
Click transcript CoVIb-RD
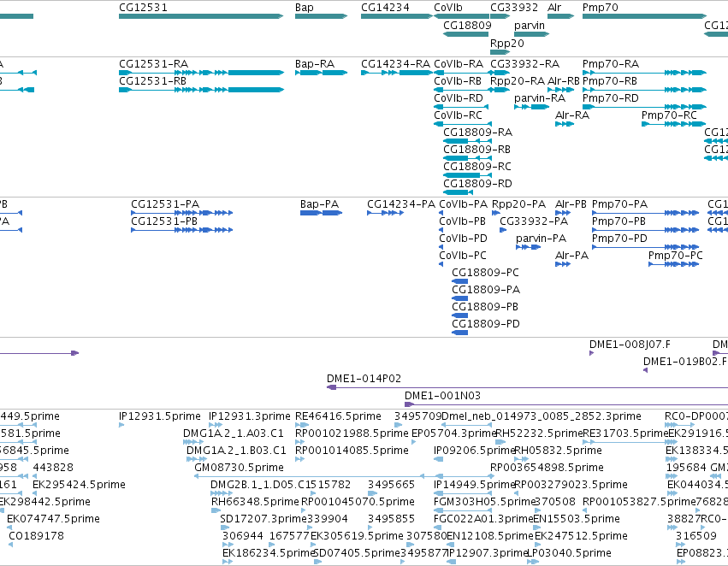click(x=459, y=98)
